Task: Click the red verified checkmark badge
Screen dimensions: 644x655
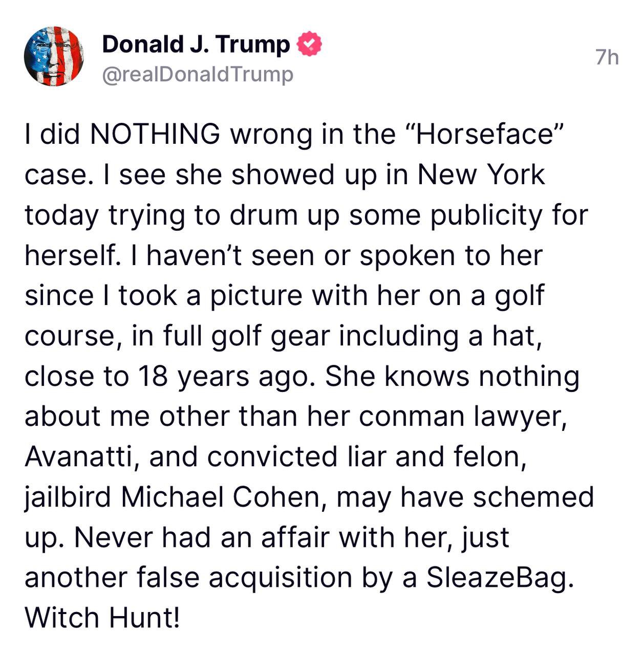Action: [310, 45]
